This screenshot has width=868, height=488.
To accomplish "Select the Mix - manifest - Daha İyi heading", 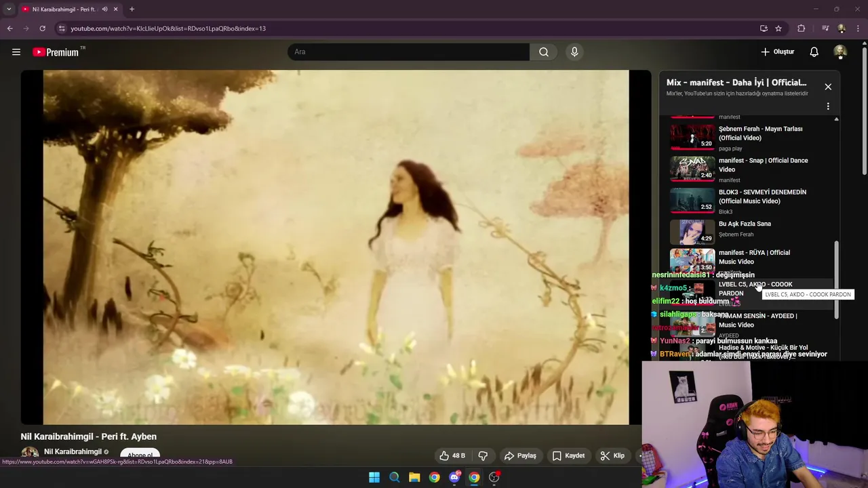I will [736, 83].
